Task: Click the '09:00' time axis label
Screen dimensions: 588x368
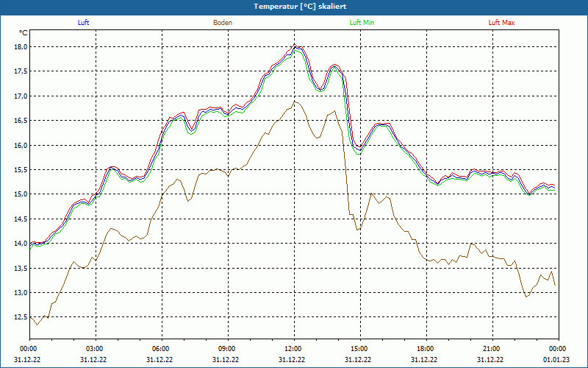Action: pyautogui.click(x=228, y=349)
